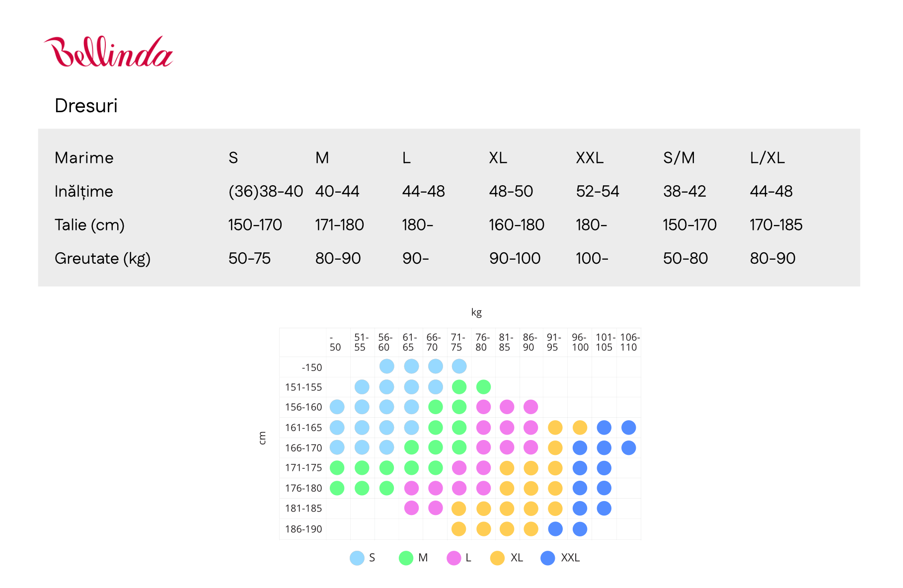Click the 186-190 row label in the chart
Screen dimensions: 903x588
click(x=303, y=529)
